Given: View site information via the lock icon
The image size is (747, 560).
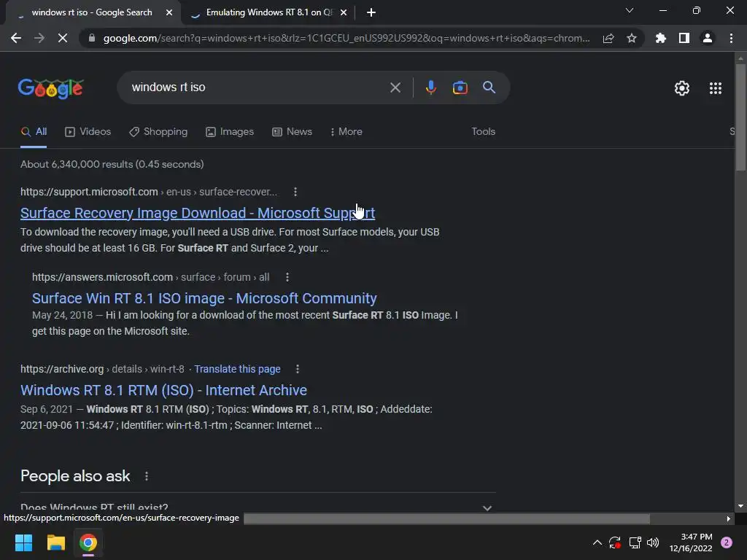Looking at the screenshot, I should (92, 38).
